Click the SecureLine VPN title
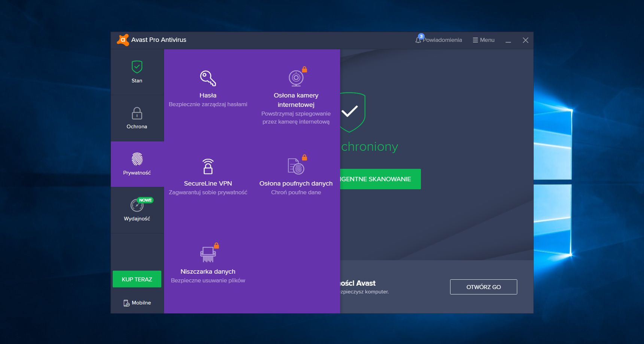644x344 pixels. [208, 184]
